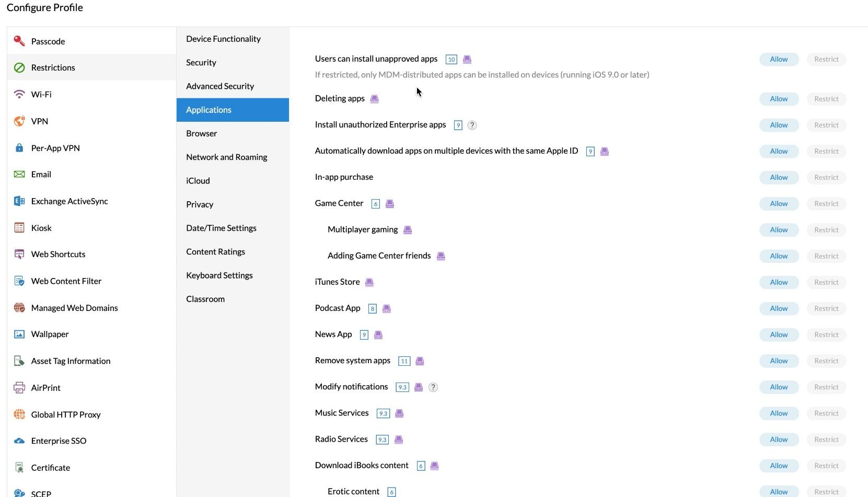Click supervised icon beside Adding Game Center friends

[441, 256]
